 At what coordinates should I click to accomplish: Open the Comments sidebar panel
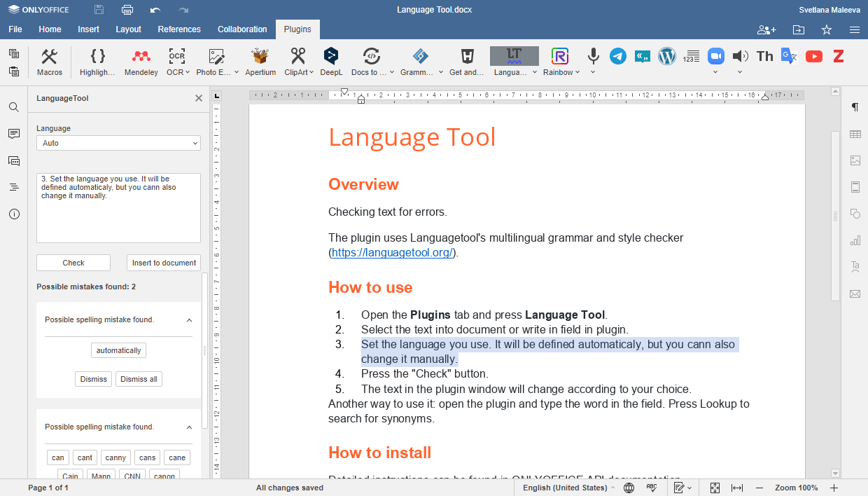click(14, 134)
